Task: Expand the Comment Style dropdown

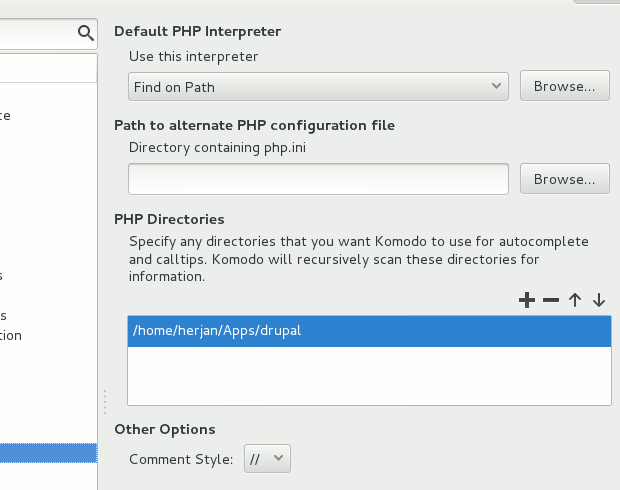Action: (266, 459)
